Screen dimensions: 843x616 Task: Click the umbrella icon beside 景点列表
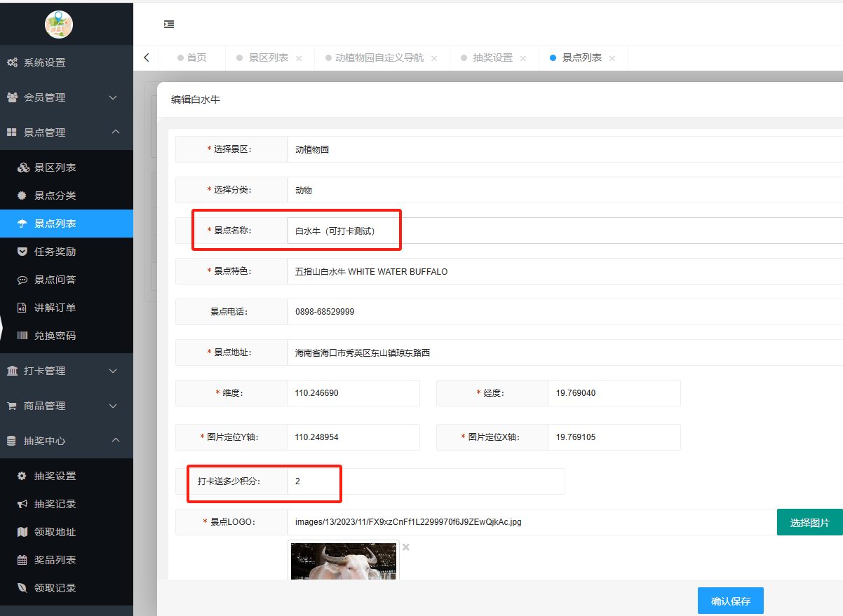[x=22, y=224]
